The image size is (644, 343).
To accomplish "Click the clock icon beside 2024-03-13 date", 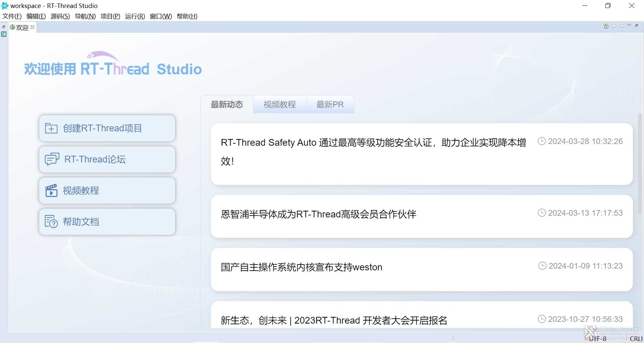I will [542, 213].
